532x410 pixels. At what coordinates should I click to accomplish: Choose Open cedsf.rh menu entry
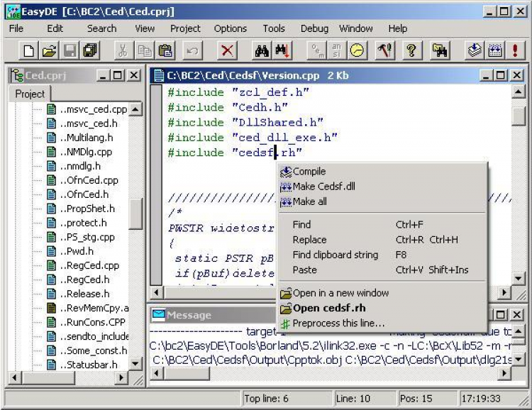click(383, 308)
